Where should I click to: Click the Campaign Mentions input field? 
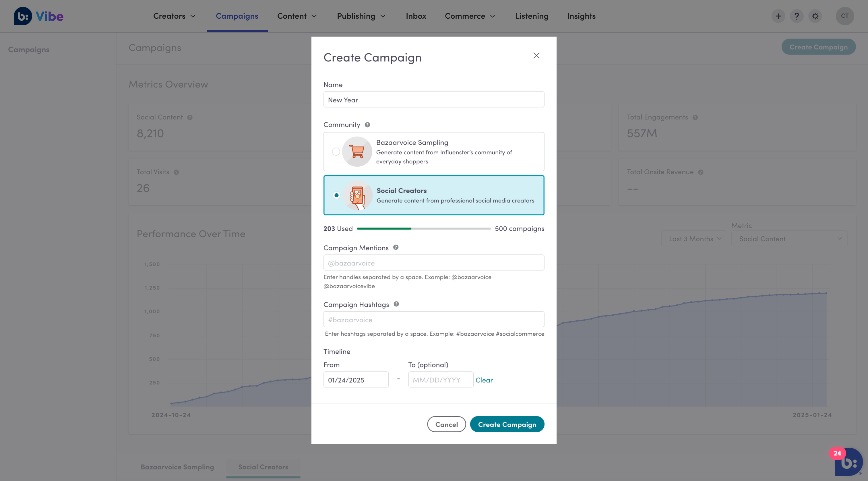tap(434, 262)
